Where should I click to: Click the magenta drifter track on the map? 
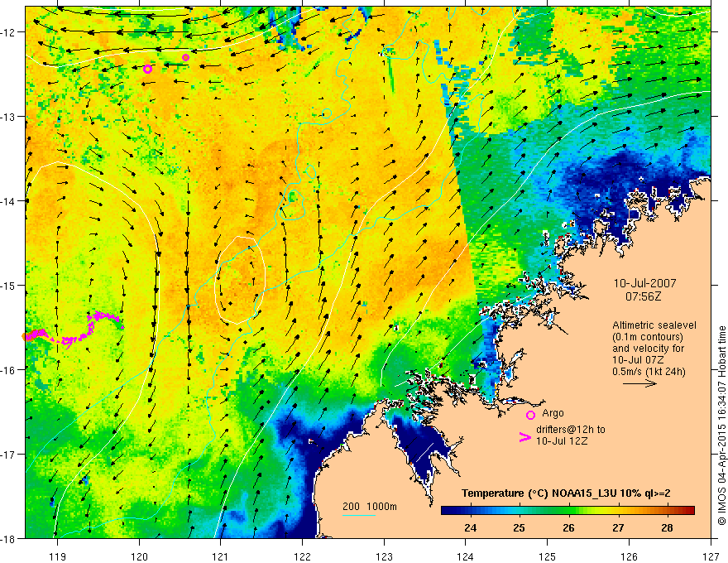(74, 329)
